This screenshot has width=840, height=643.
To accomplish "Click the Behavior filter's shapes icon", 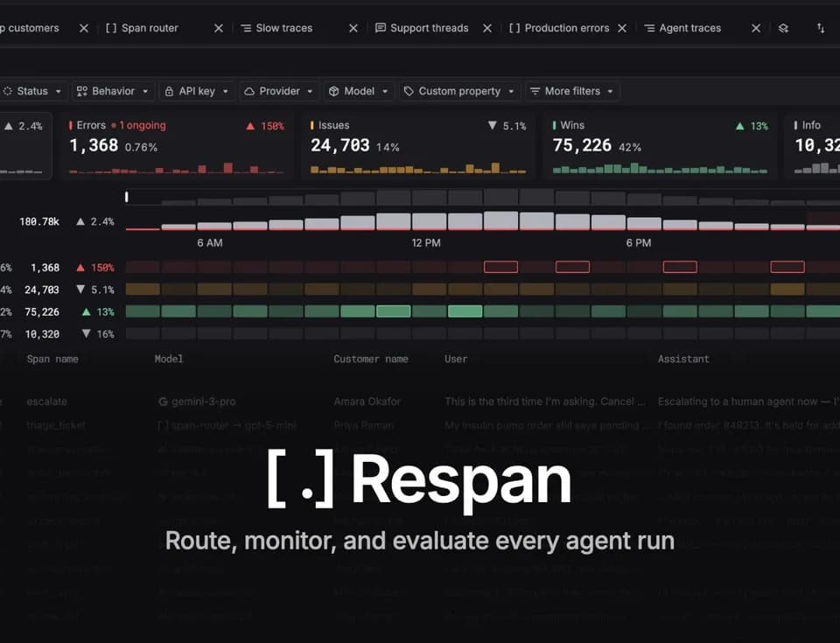I will coord(82,92).
